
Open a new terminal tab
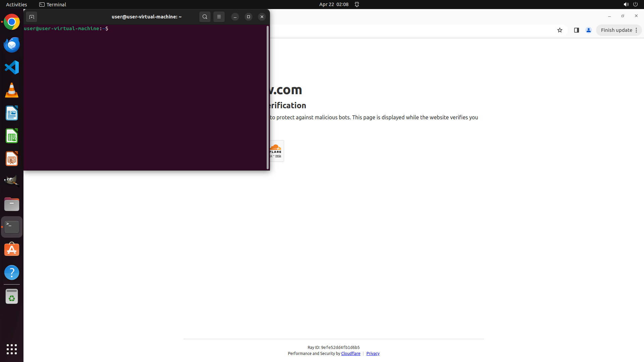click(x=32, y=17)
